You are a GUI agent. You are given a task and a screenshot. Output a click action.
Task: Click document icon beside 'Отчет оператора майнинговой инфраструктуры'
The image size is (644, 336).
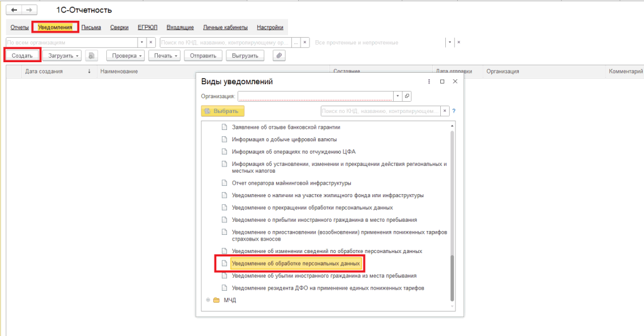click(223, 183)
